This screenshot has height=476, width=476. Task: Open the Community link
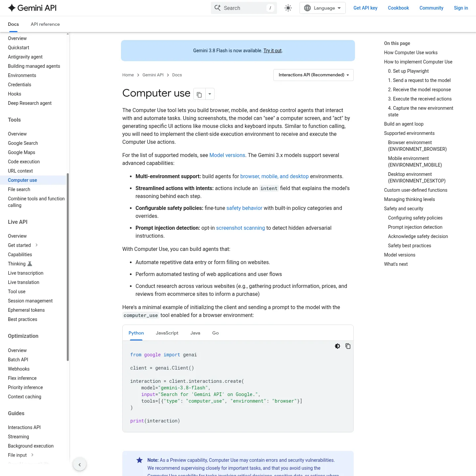point(431,8)
